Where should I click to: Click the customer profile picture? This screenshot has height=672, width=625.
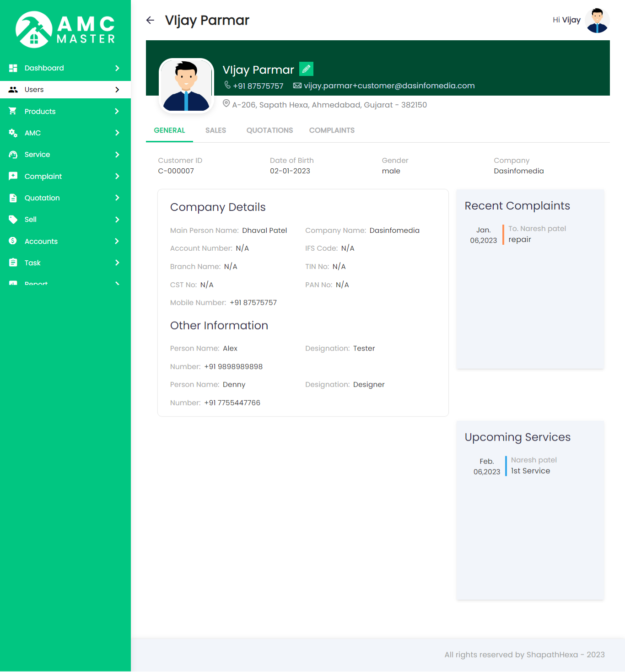click(x=186, y=86)
